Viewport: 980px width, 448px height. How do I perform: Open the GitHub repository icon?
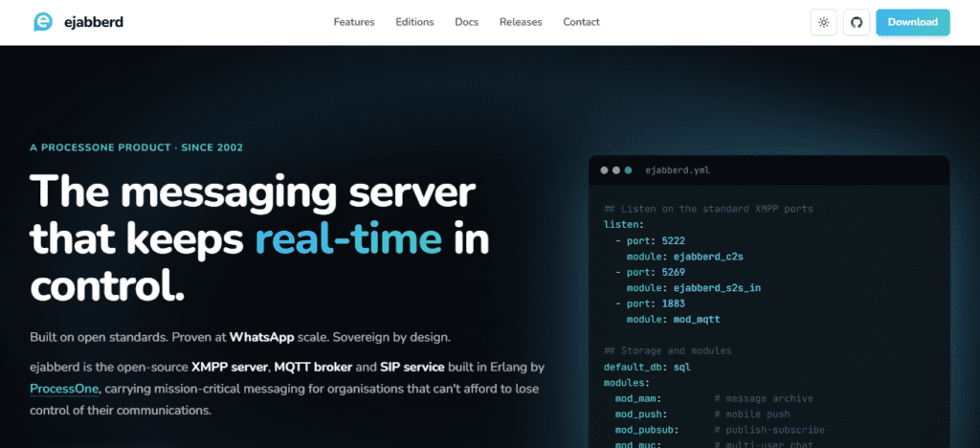click(857, 22)
